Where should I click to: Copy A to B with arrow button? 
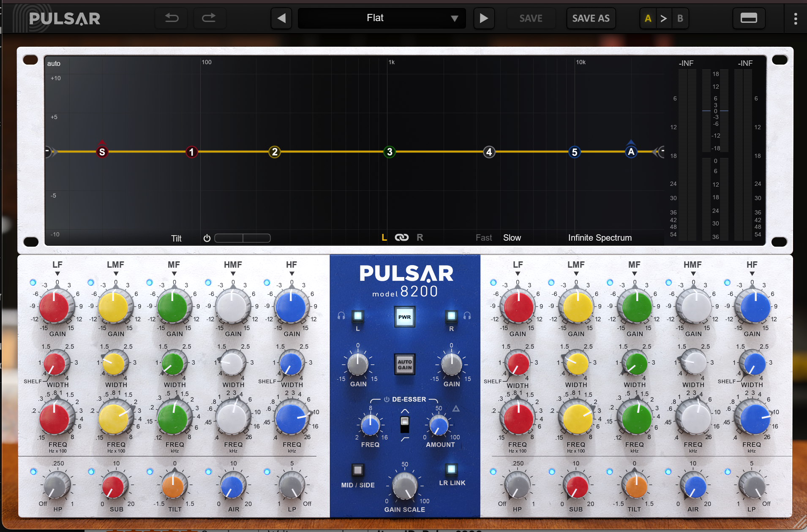(664, 18)
